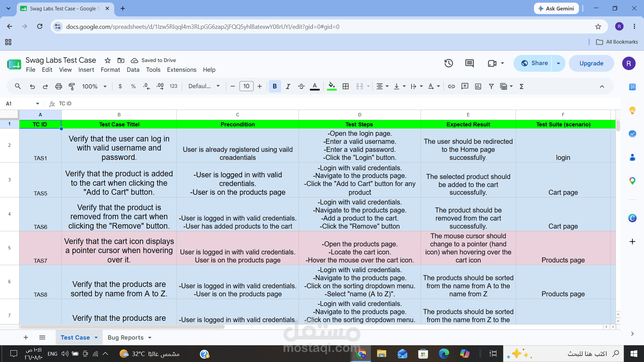
Task: Toggle bold formatting
Action: [275, 86]
